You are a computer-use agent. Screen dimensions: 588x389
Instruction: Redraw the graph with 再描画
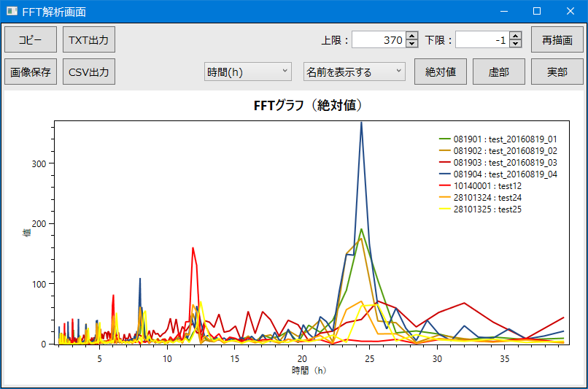(x=557, y=39)
